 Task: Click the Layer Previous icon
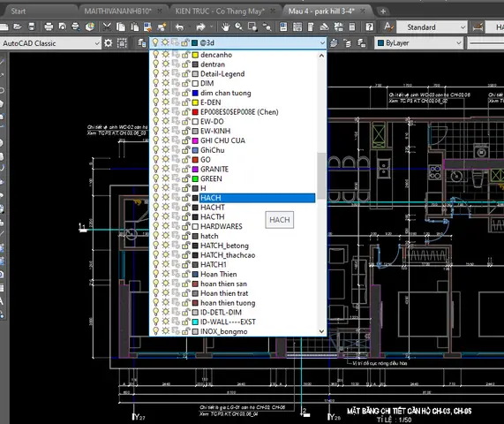click(348, 42)
